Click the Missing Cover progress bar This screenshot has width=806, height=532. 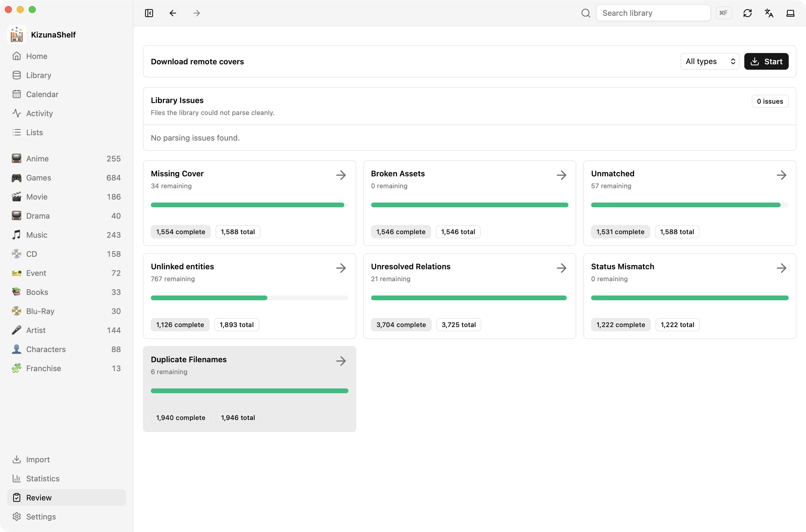click(249, 205)
